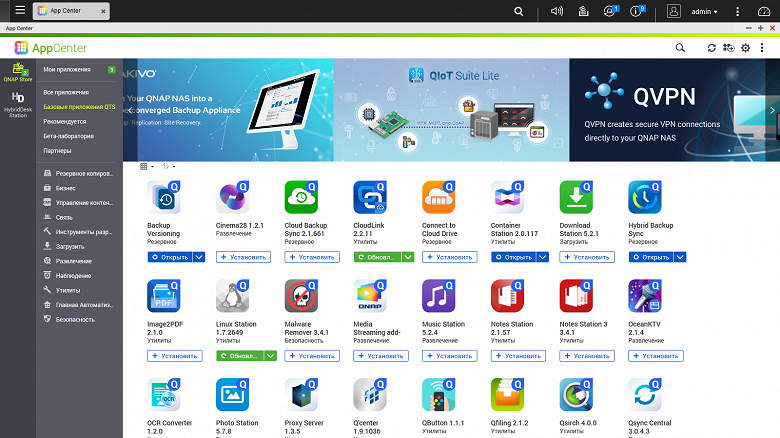780x438 pixels.
Task: Open manual install icon in App Center toolbar
Action: (728, 48)
